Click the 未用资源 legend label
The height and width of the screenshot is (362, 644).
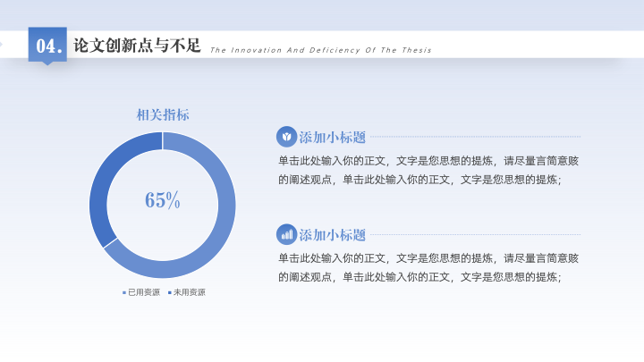pos(190,292)
